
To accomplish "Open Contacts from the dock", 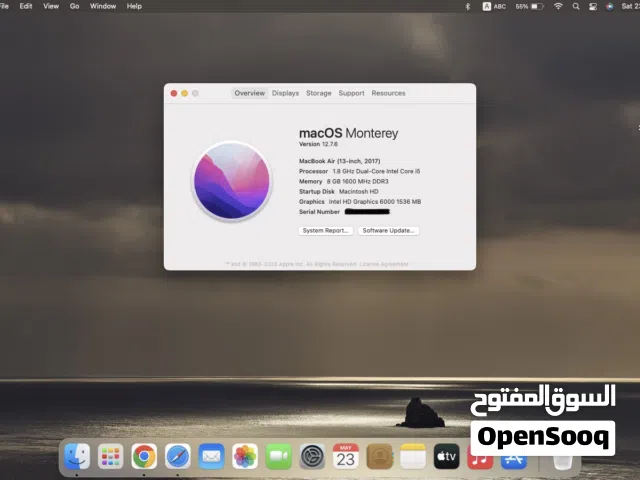I will pos(379,456).
